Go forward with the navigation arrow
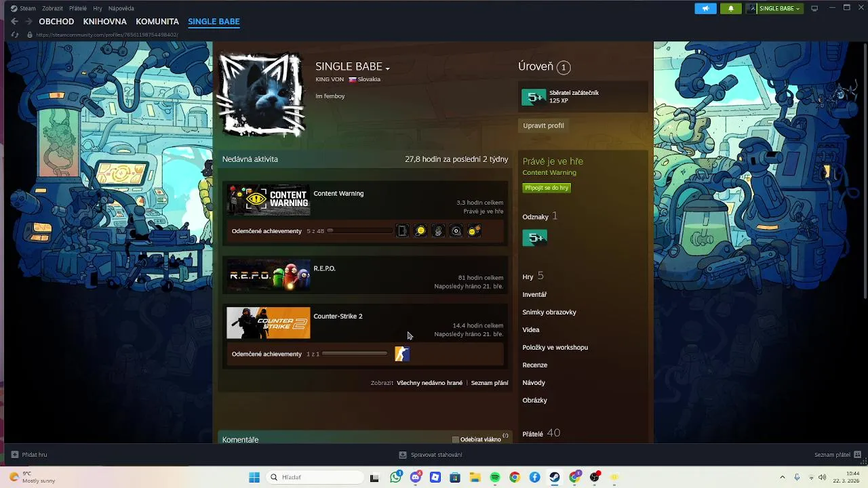 (28, 22)
